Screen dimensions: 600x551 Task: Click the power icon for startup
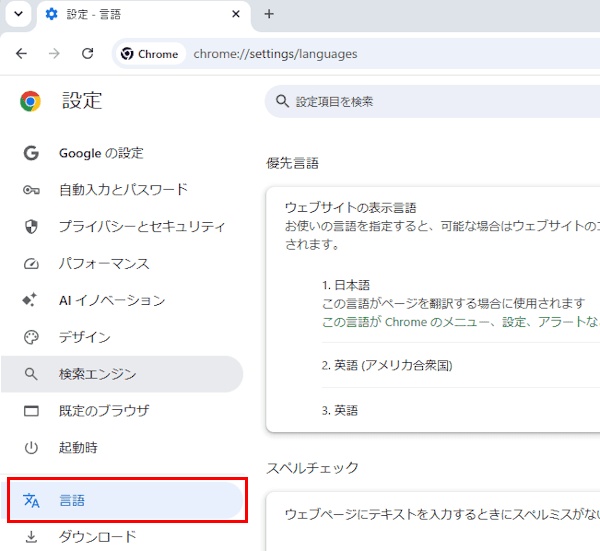pos(31,447)
